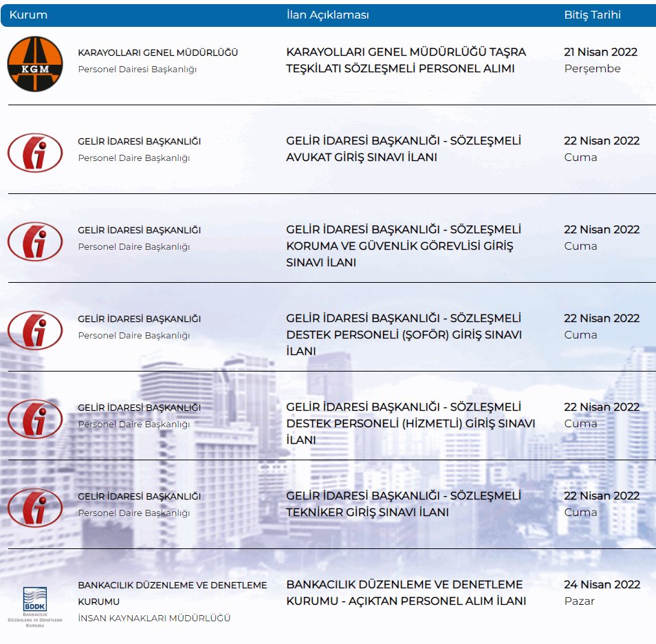
Task: Click Karayolları Genel Müdürlüğü institution name
Action: click(158, 52)
